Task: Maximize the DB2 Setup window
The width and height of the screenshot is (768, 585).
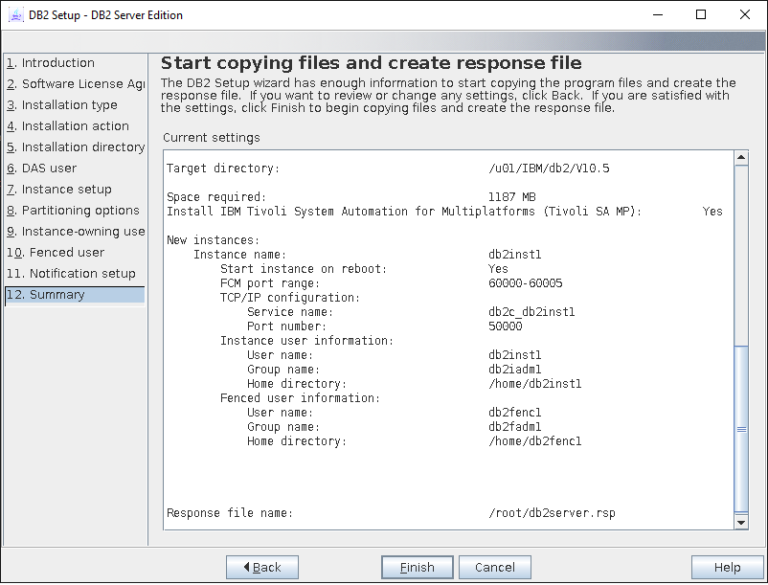Action: click(x=701, y=15)
